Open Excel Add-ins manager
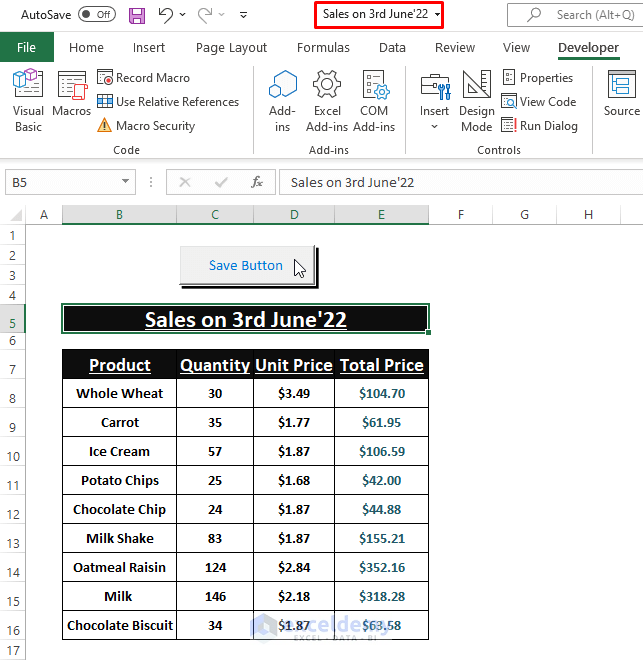The height and width of the screenshot is (660, 643). (327, 101)
